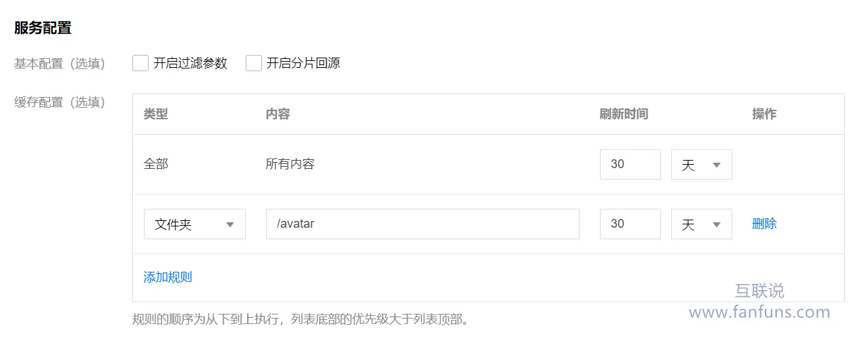Select the 全部 type cell
This screenshot has height=345, width=868.
pyautogui.click(x=155, y=164)
